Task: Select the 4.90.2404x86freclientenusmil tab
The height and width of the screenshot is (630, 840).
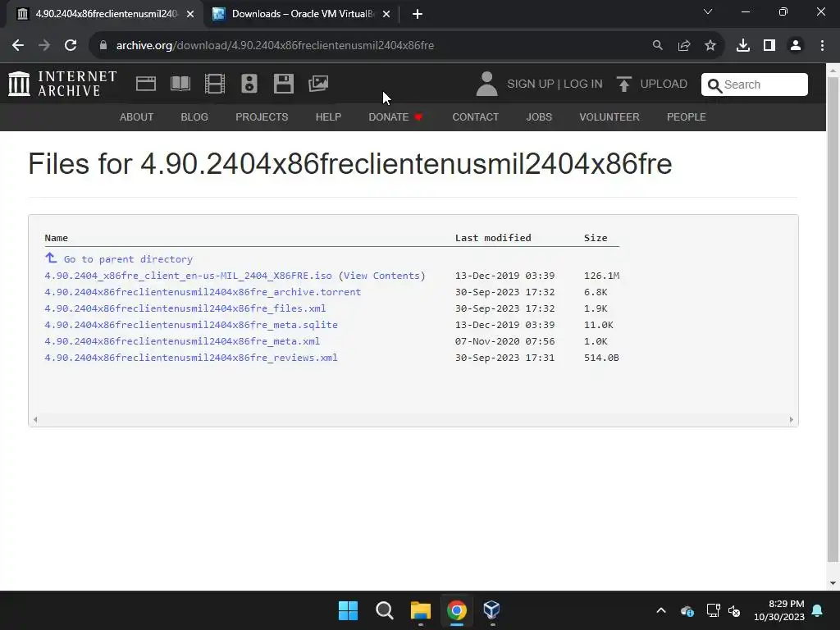Action: (x=105, y=14)
